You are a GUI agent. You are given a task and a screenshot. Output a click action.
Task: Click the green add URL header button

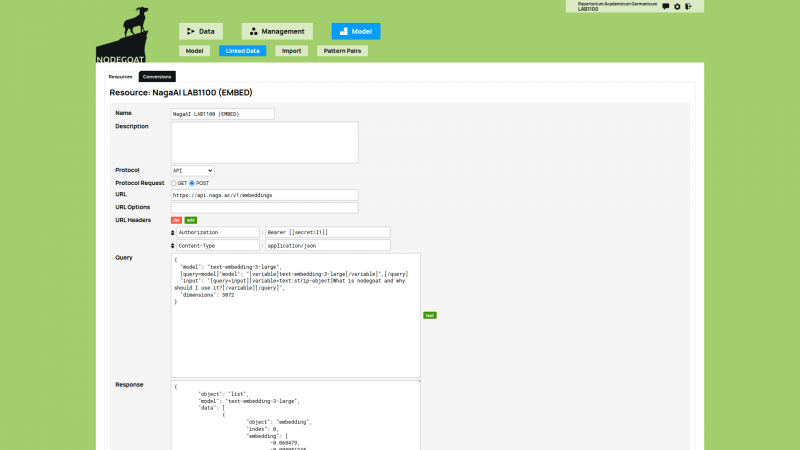tap(190, 219)
